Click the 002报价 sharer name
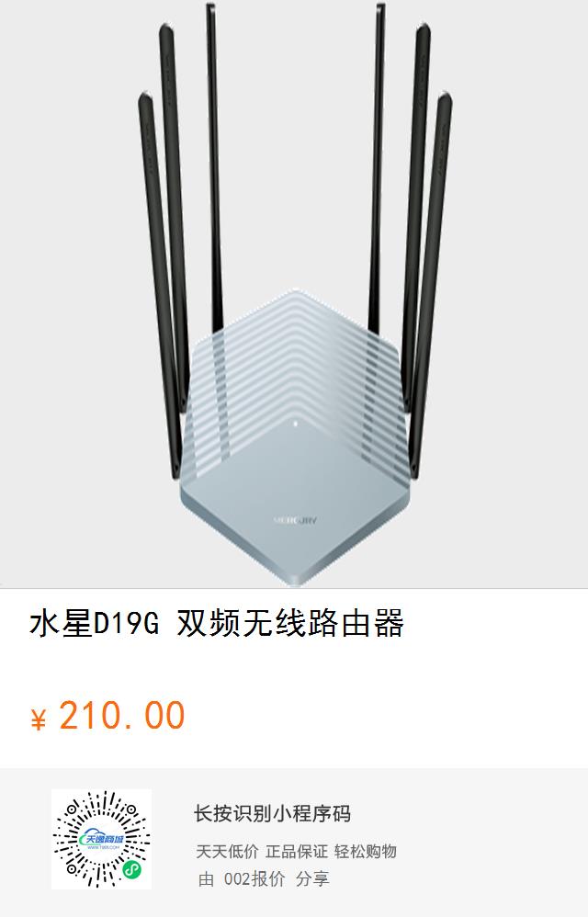Image resolution: width=588 pixels, height=917 pixels. (x=254, y=879)
